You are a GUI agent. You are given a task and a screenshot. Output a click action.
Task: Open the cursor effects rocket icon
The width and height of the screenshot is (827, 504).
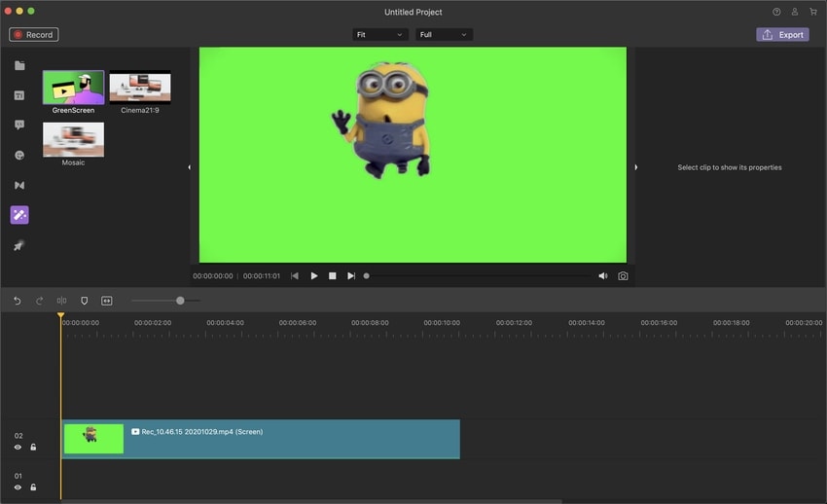pyautogui.click(x=18, y=245)
